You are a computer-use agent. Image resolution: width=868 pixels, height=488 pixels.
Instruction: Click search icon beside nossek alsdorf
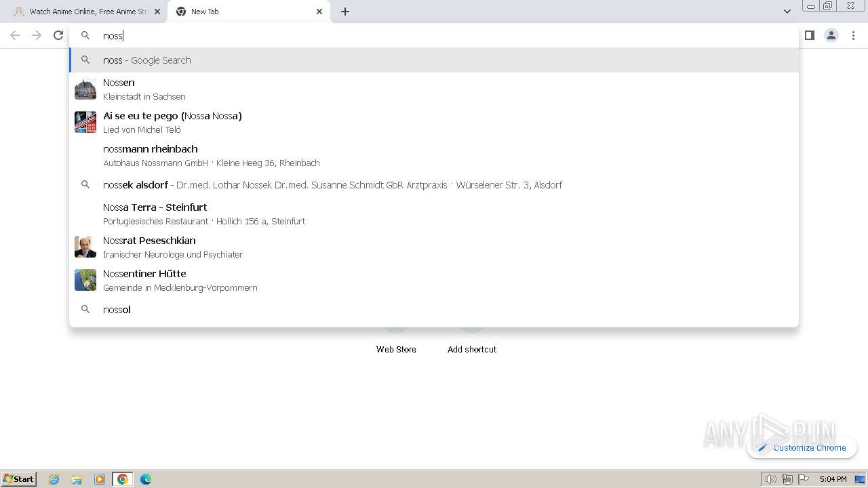85,184
